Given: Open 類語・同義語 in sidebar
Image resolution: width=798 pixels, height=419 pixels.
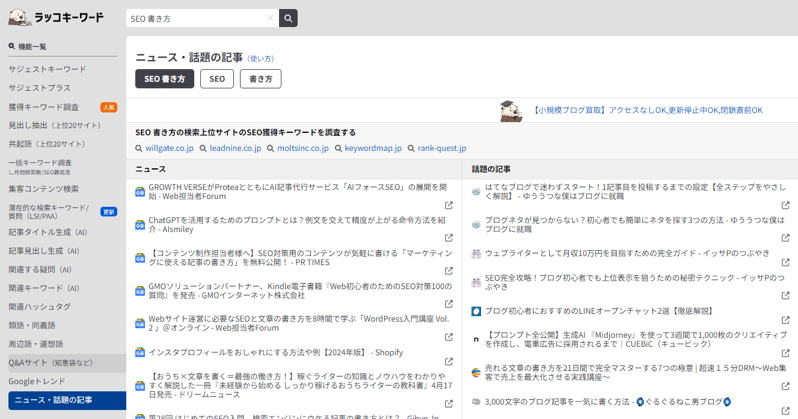Looking at the screenshot, I should click(x=32, y=325).
